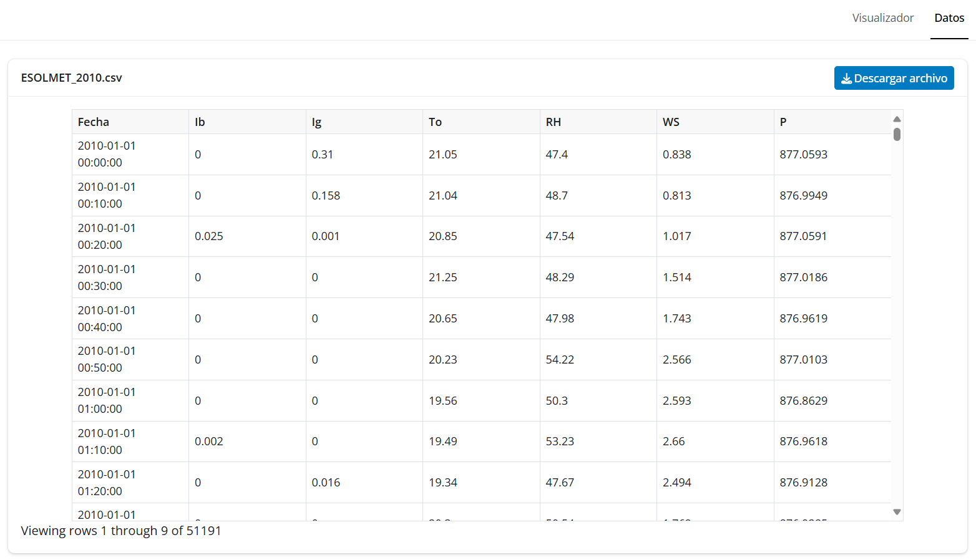
Task: Select the Datos tab
Action: 949,18
